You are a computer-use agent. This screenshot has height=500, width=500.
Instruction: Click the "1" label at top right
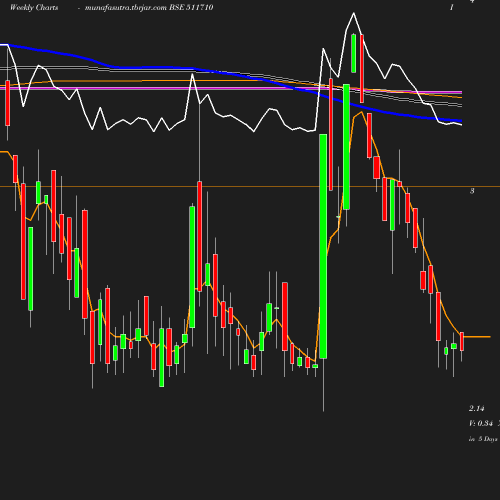452,7
